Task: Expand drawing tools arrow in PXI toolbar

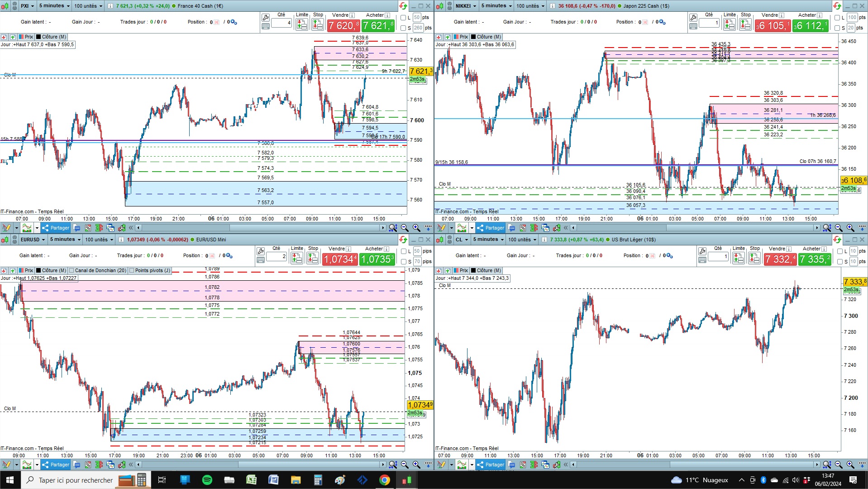Action: (16, 228)
